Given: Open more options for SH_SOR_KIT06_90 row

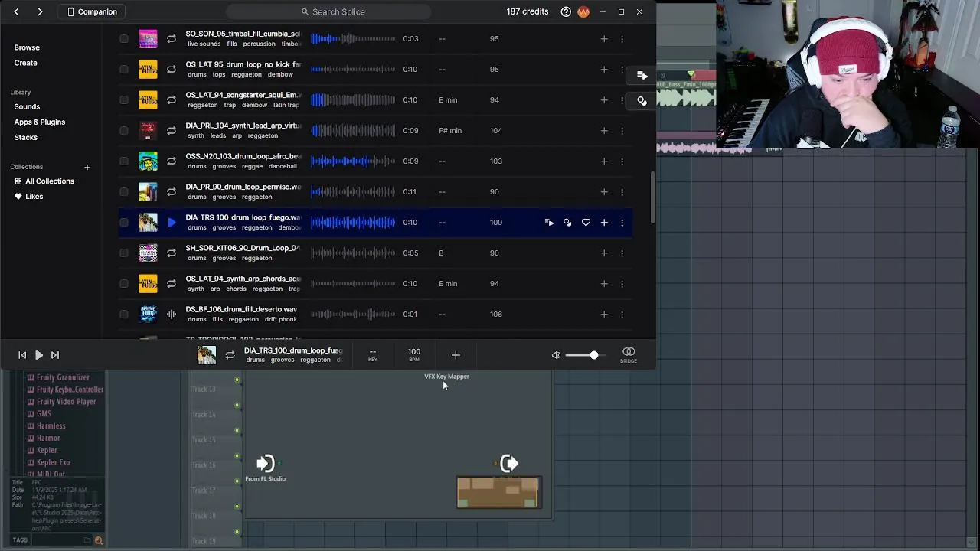Looking at the screenshot, I should [622, 253].
